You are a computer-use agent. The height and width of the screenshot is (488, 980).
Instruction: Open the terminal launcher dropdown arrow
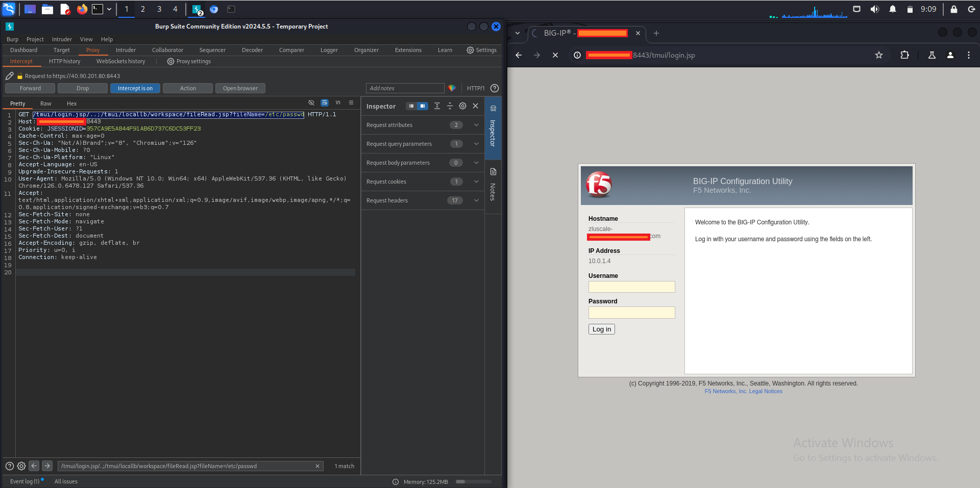coord(109,9)
